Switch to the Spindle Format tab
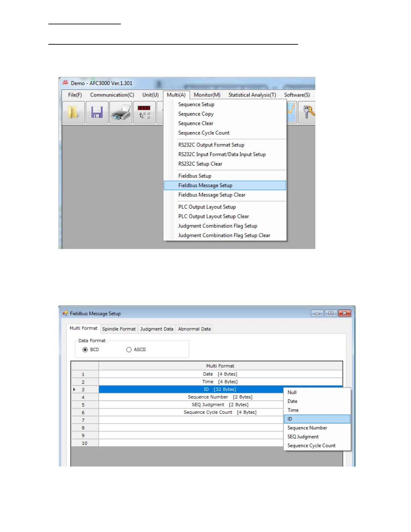Viewport: 411px width, 532px height. (x=119, y=329)
